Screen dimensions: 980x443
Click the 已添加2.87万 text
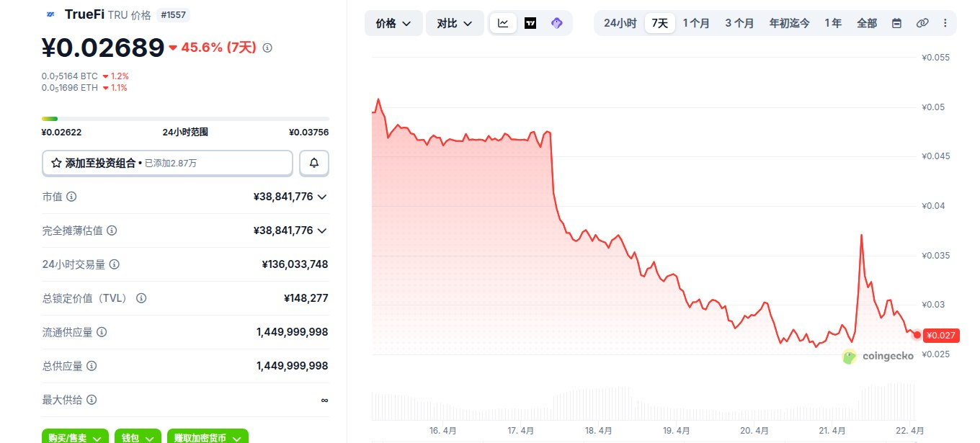[x=171, y=164]
